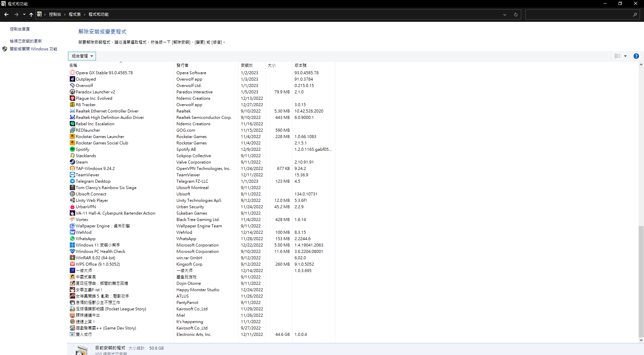
Task: Click the Telegram Desktop icon
Action: [x=72, y=181]
